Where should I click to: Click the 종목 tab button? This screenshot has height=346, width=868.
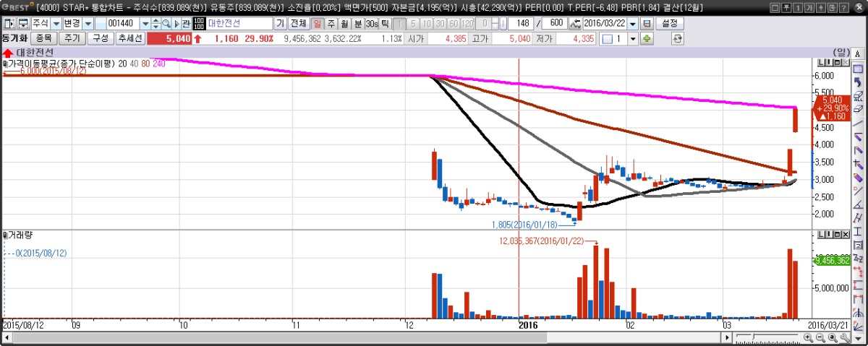43,38
